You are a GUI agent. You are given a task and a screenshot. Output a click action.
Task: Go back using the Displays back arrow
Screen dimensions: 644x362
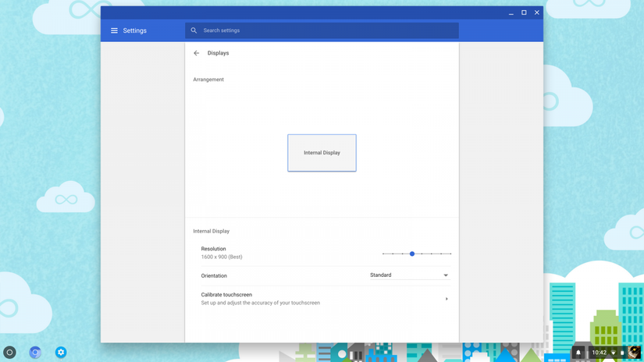[197, 53]
